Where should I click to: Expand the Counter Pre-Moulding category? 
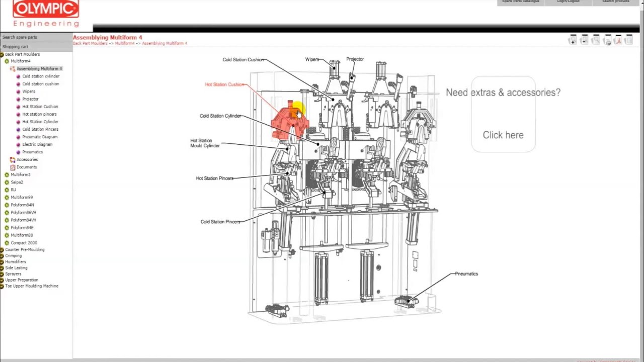tap(2, 249)
